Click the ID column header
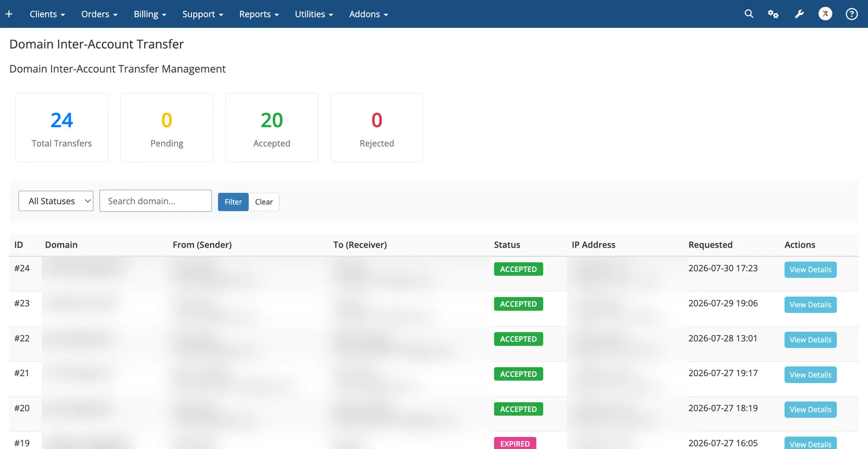868x449 pixels. click(18, 245)
